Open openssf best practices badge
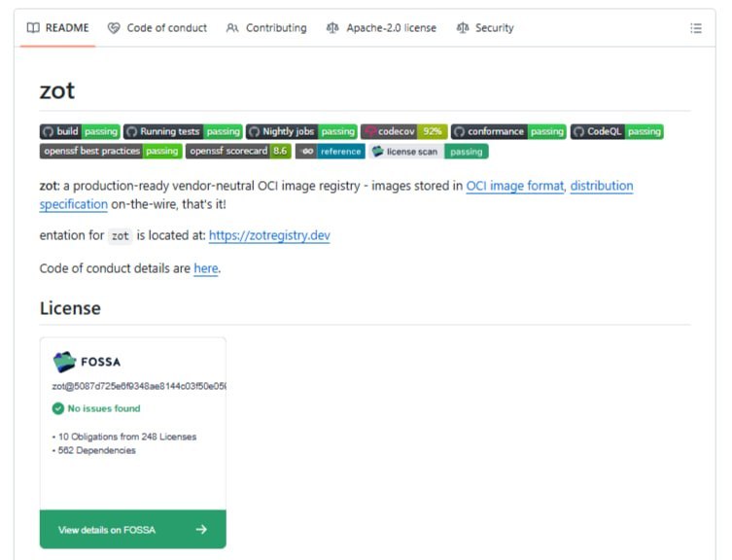This screenshot has height=560, width=732. pos(111,152)
